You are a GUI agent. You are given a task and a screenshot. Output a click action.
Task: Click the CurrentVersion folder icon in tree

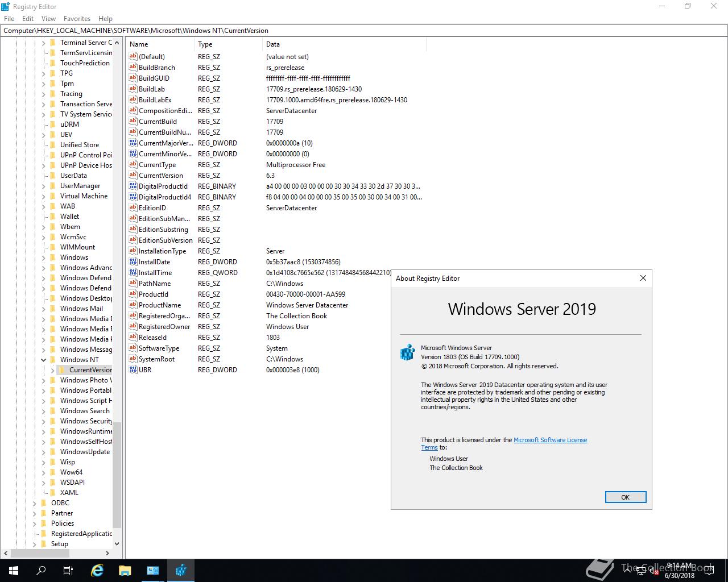[62, 369]
